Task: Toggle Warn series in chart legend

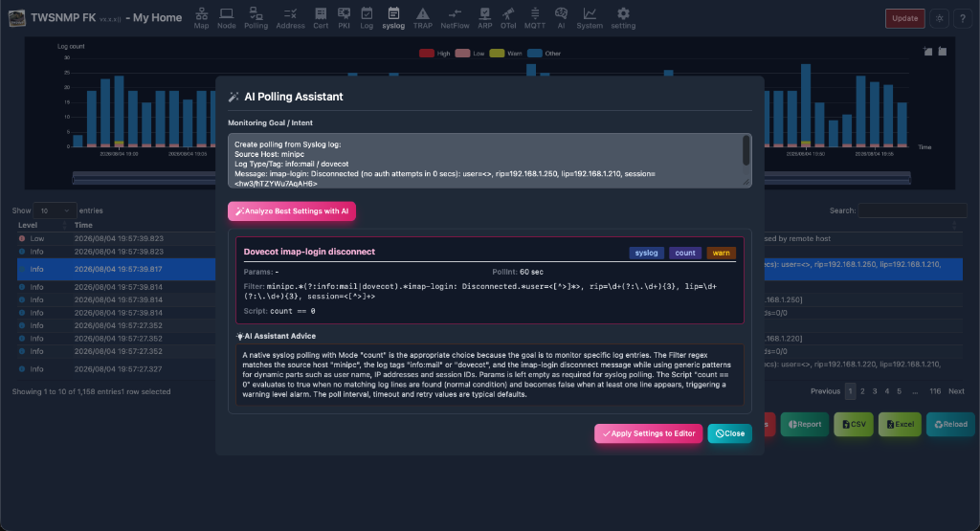Action: [505, 54]
